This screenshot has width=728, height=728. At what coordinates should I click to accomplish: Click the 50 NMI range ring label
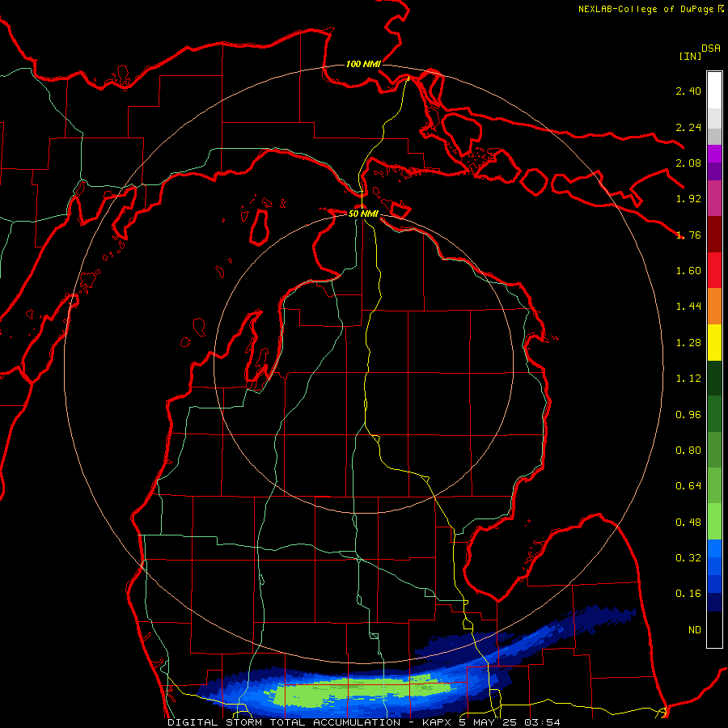pos(363,214)
